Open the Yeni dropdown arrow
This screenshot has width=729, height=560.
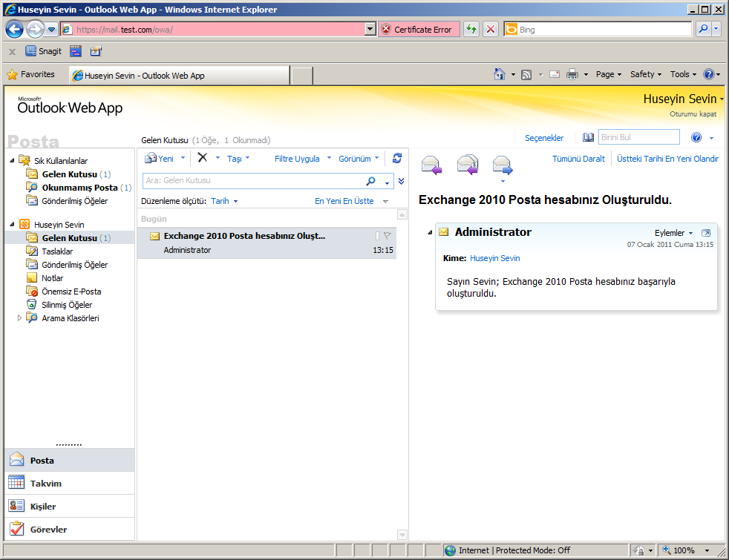[x=183, y=158]
